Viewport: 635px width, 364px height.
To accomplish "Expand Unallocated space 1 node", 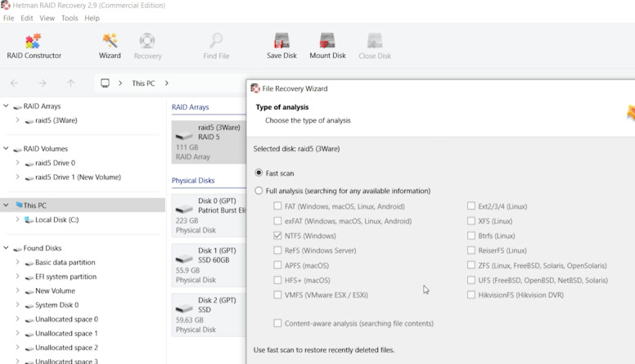I will click(x=17, y=333).
